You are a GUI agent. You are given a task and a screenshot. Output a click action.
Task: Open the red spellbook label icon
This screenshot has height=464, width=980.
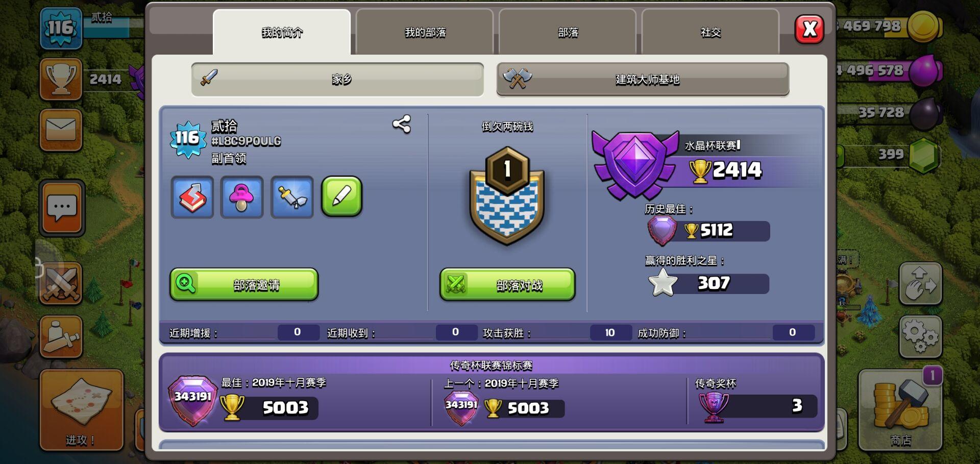[x=192, y=197]
